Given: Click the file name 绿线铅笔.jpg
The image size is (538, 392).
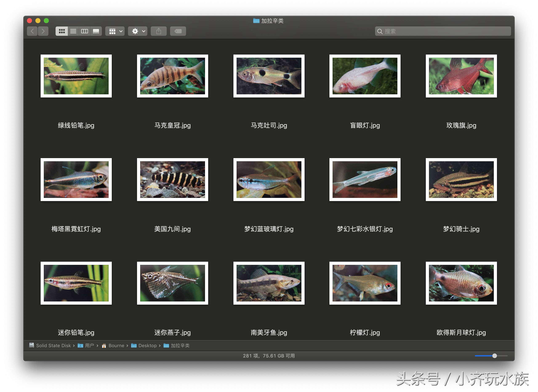Looking at the screenshot, I should pos(76,125).
